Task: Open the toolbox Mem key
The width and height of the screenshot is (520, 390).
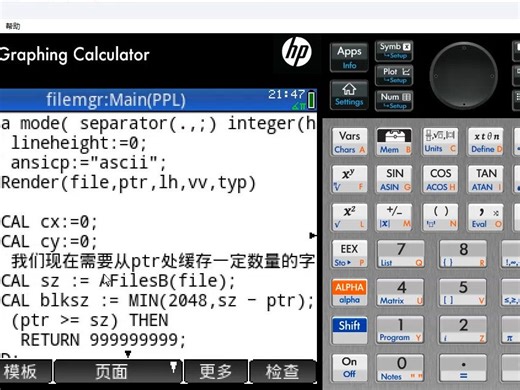Action: [x=394, y=142]
